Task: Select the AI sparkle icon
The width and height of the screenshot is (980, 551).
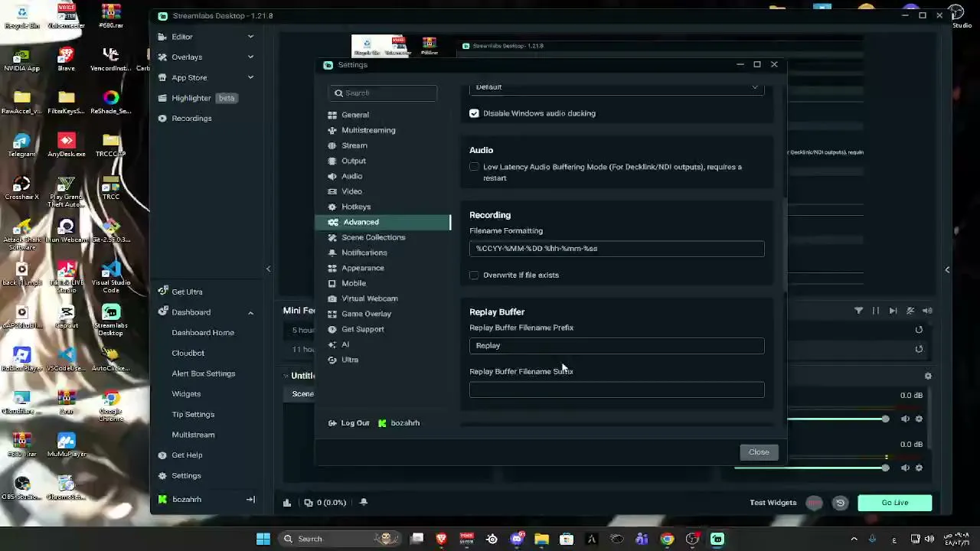Action: point(332,344)
